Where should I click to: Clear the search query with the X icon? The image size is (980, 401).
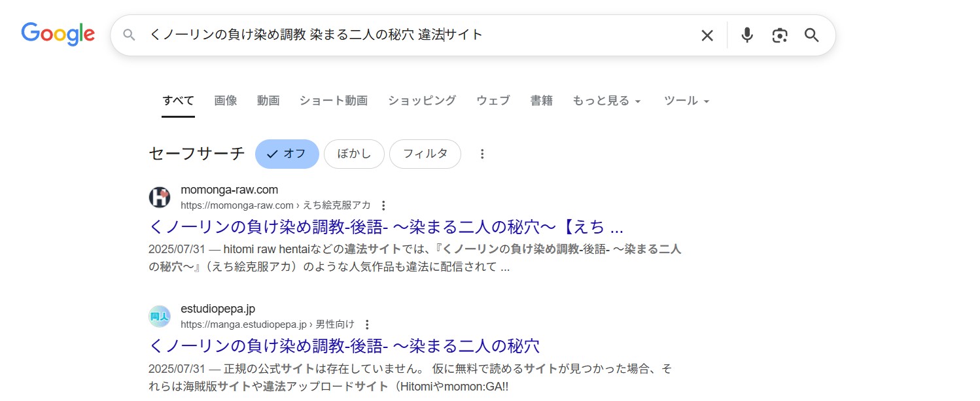click(707, 35)
